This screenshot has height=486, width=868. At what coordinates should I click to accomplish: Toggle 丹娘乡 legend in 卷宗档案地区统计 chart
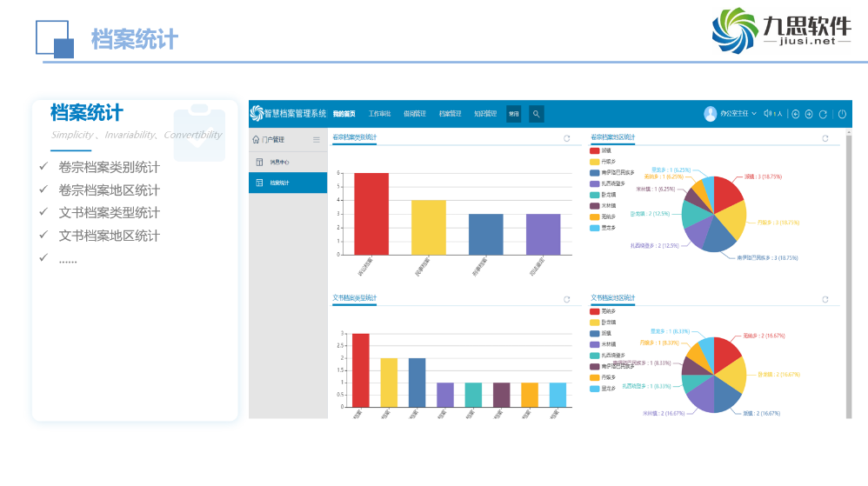click(x=605, y=162)
